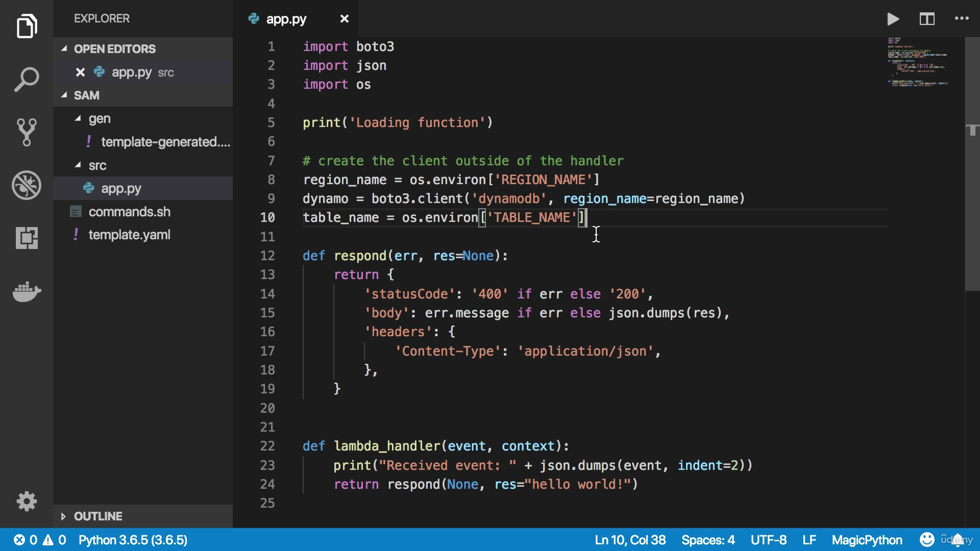Open the Manage settings gear
The width and height of the screenshot is (980, 551).
tap(27, 502)
